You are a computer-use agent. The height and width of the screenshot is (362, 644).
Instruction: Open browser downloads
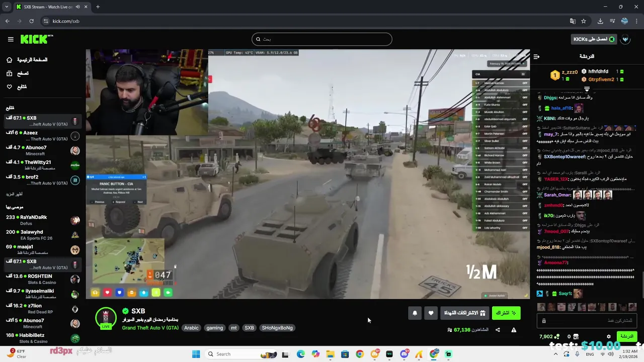click(x=600, y=21)
